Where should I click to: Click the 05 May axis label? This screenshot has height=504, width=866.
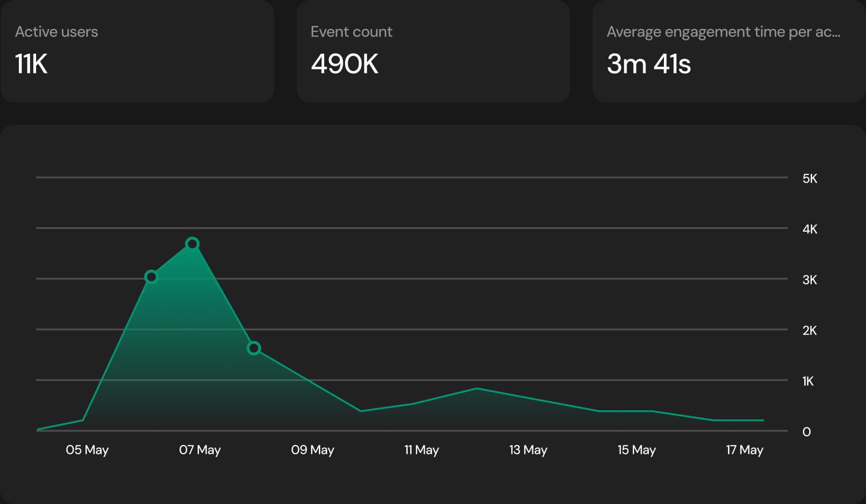pos(87,450)
